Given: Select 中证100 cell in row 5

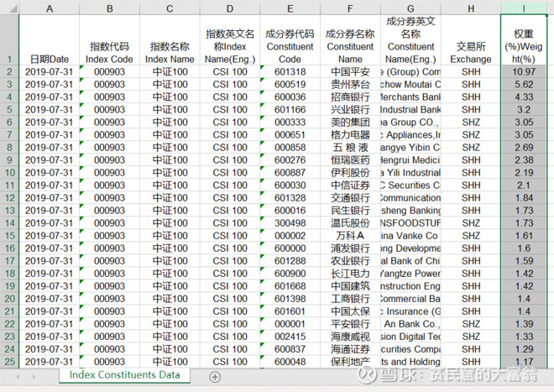Looking at the screenshot, I should click(170, 110).
